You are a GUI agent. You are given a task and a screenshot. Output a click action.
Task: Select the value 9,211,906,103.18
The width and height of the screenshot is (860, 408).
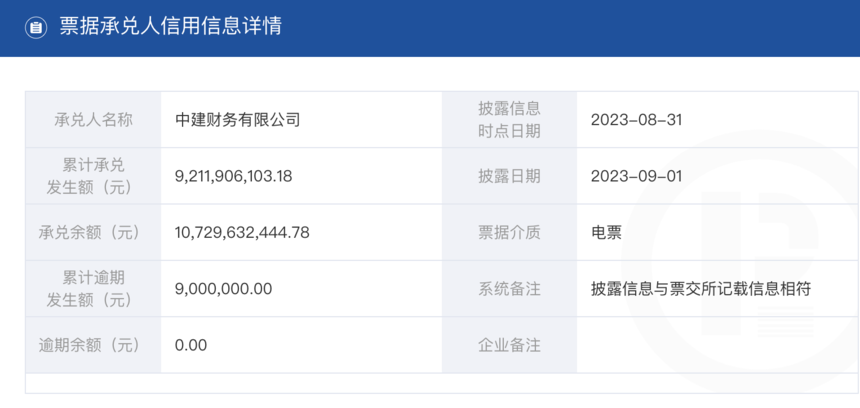click(x=234, y=176)
